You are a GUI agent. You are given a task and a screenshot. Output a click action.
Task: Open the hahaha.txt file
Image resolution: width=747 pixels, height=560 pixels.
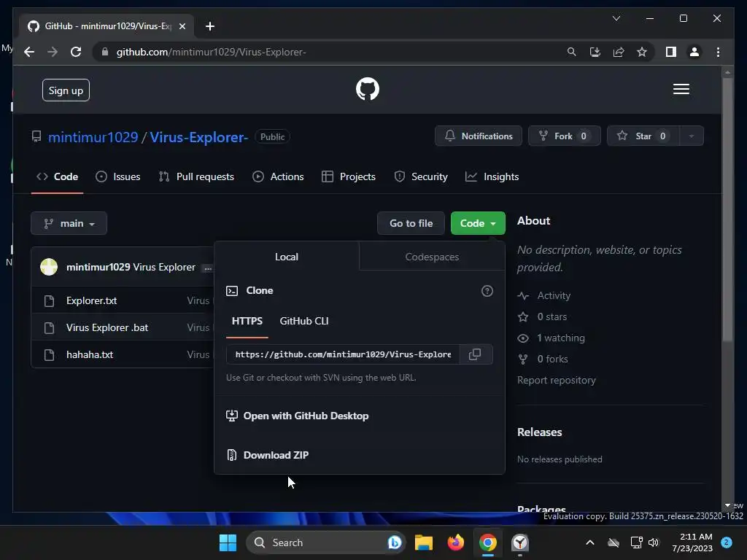pyautogui.click(x=90, y=355)
